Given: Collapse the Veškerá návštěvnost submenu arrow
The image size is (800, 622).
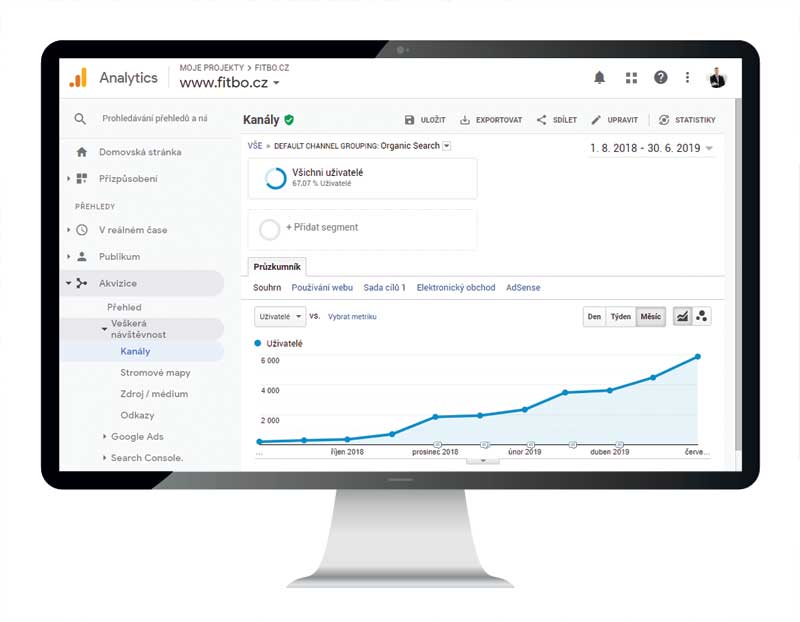Looking at the screenshot, I should tap(104, 329).
